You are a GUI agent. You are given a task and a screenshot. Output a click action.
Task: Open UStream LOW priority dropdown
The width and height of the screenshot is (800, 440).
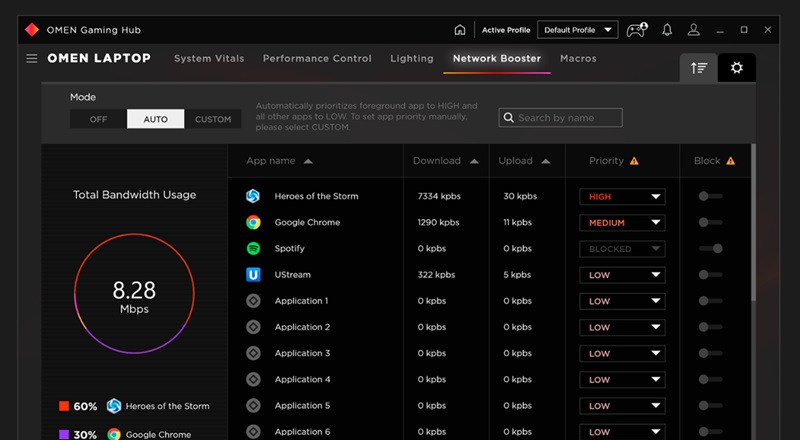622,275
